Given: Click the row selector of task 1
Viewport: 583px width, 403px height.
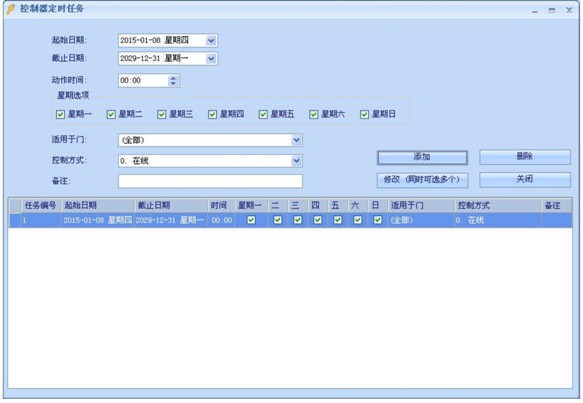Looking at the screenshot, I should [x=15, y=220].
